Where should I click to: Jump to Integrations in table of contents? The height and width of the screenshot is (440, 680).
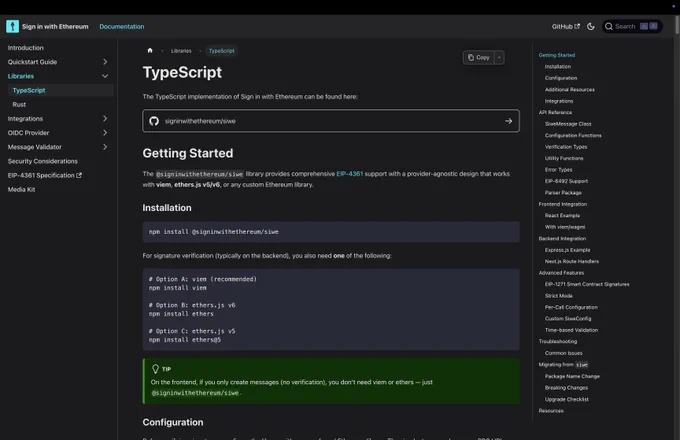[559, 101]
